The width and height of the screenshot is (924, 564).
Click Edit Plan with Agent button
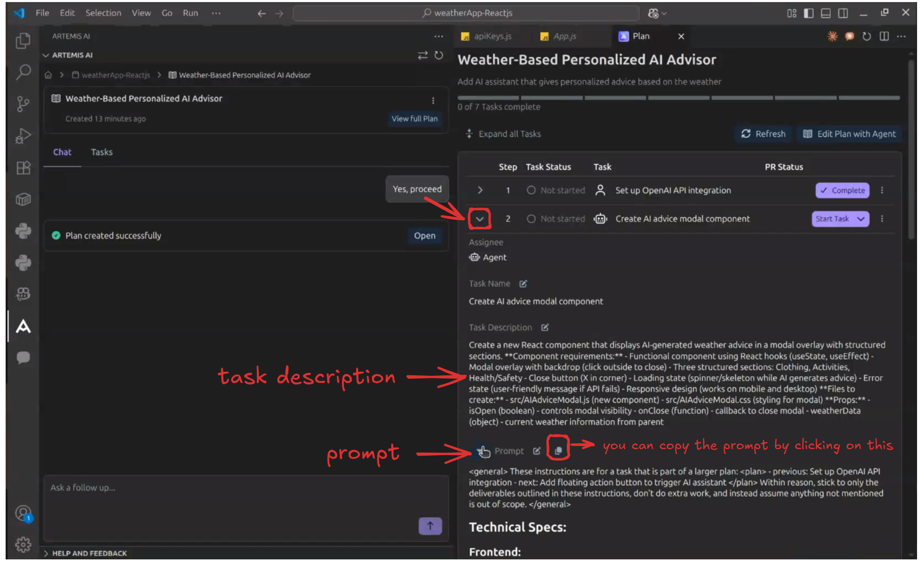(849, 134)
